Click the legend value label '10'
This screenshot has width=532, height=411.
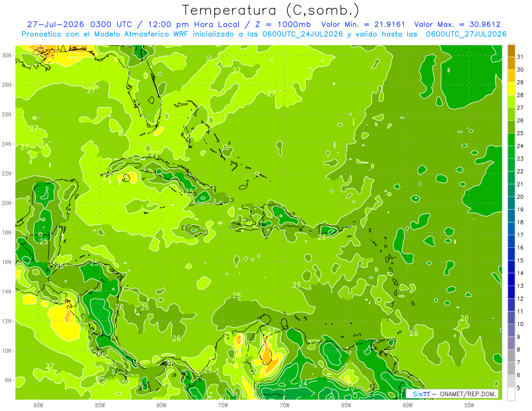520,324
